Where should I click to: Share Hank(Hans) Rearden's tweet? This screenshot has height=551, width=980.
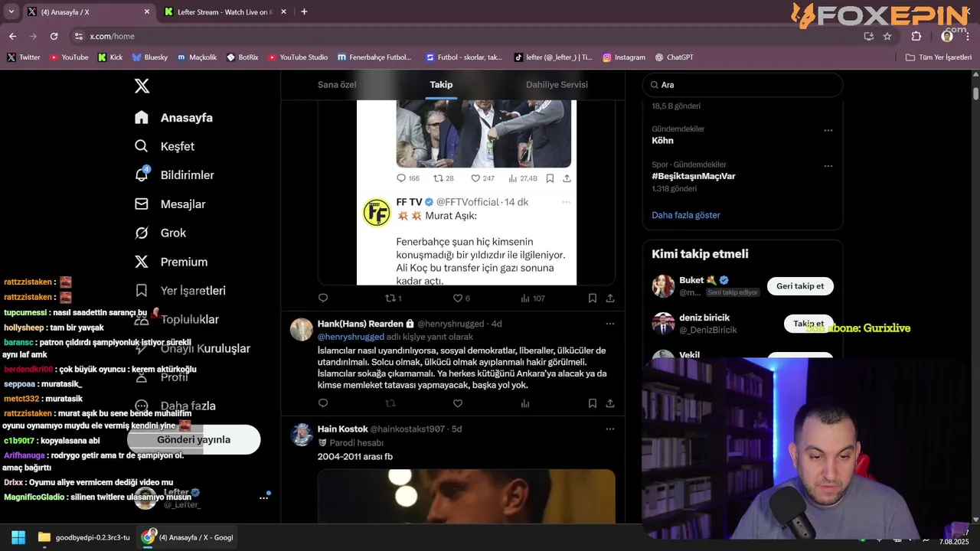click(610, 403)
